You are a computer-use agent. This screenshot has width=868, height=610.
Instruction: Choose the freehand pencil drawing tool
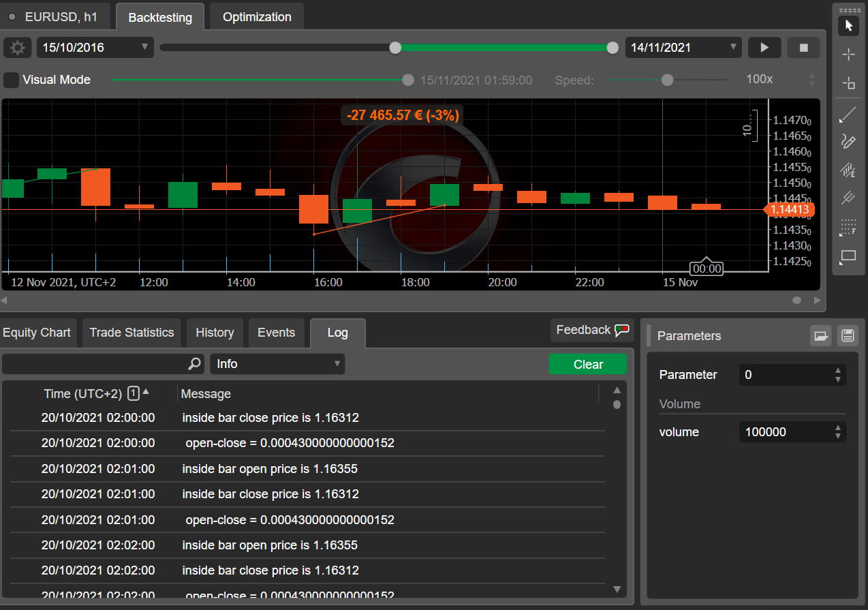point(848,141)
